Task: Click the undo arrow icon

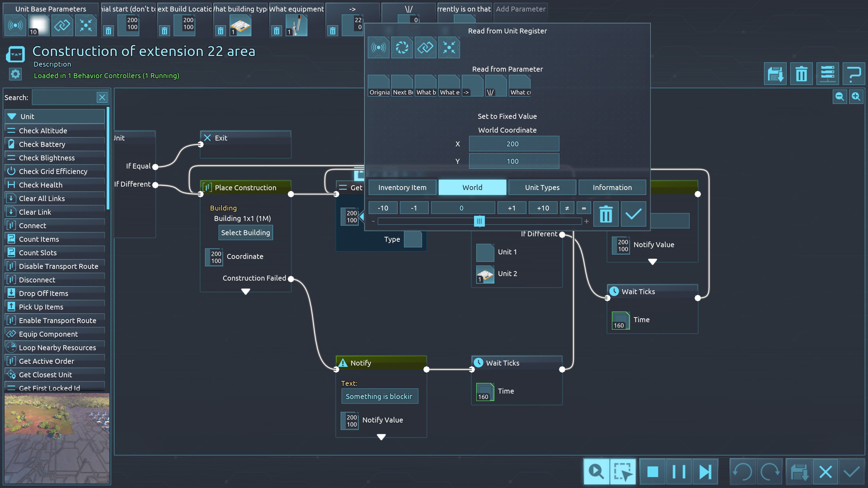Action: click(x=743, y=472)
